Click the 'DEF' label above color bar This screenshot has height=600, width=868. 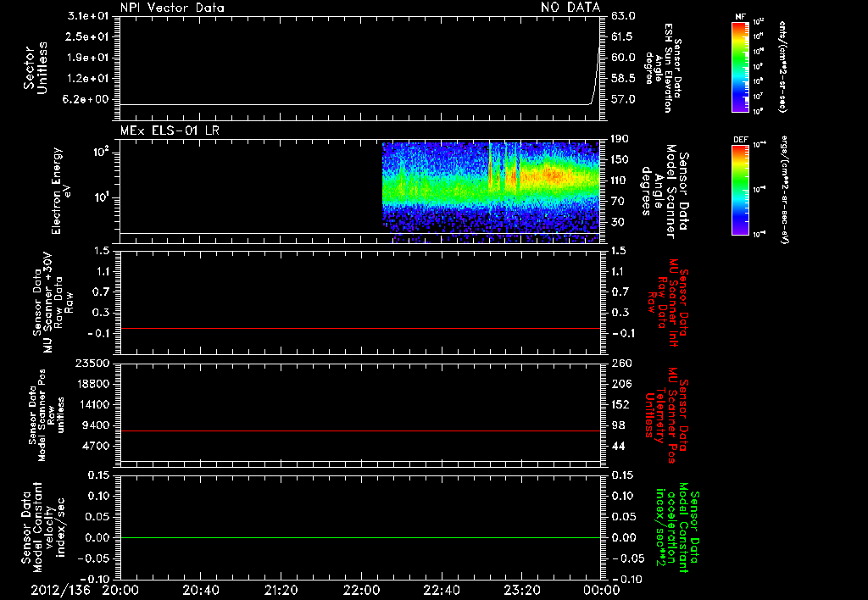[x=740, y=140]
